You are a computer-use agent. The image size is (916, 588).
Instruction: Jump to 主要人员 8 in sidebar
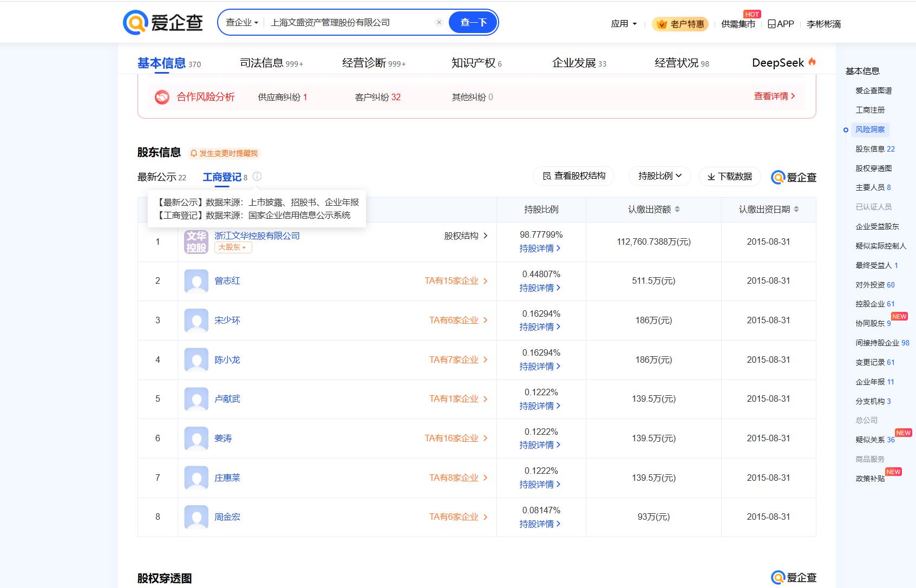coord(873,187)
